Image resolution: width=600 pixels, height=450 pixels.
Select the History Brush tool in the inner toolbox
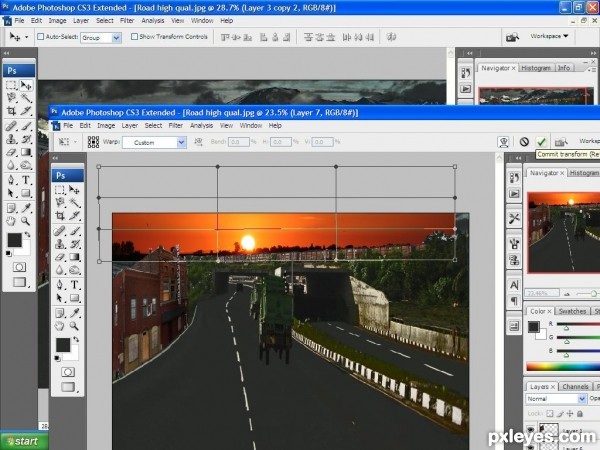pos(74,244)
